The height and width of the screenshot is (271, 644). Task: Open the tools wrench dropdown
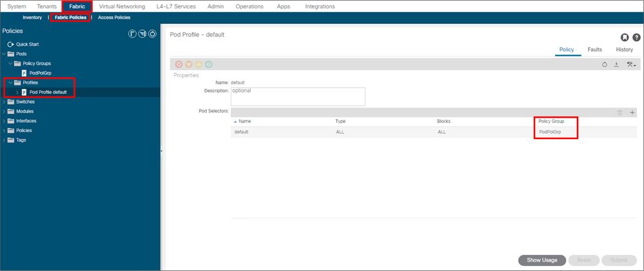631,64
